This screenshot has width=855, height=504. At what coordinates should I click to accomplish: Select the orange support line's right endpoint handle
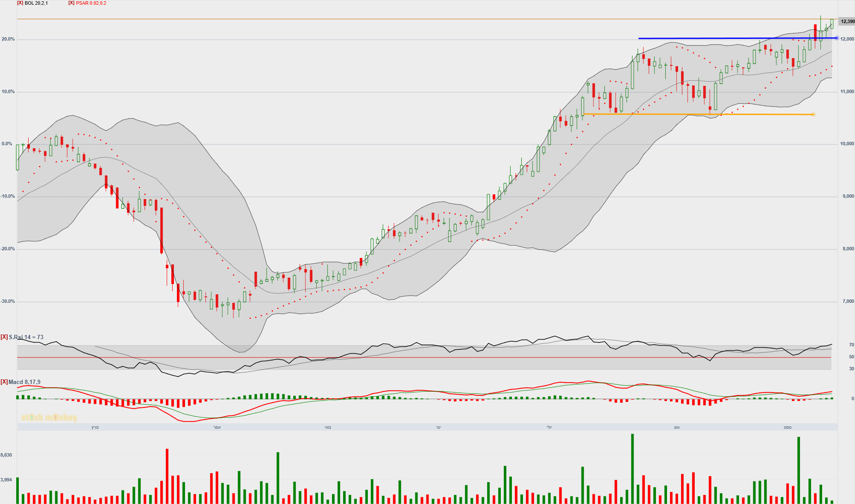[813, 114]
